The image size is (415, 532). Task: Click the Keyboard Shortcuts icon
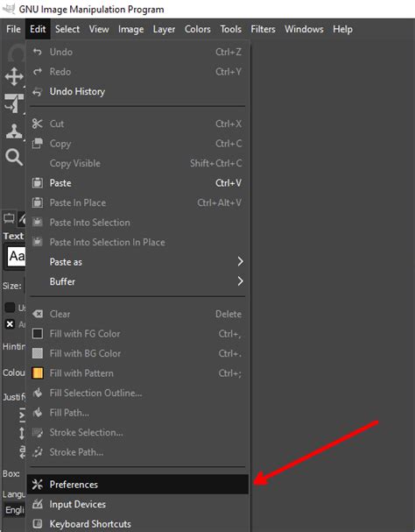click(38, 523)
